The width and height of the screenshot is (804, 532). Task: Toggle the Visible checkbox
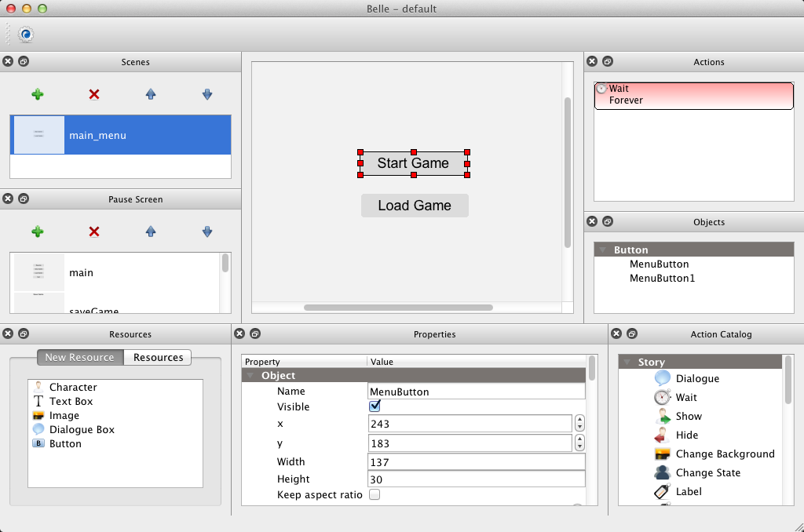[375, 406]
